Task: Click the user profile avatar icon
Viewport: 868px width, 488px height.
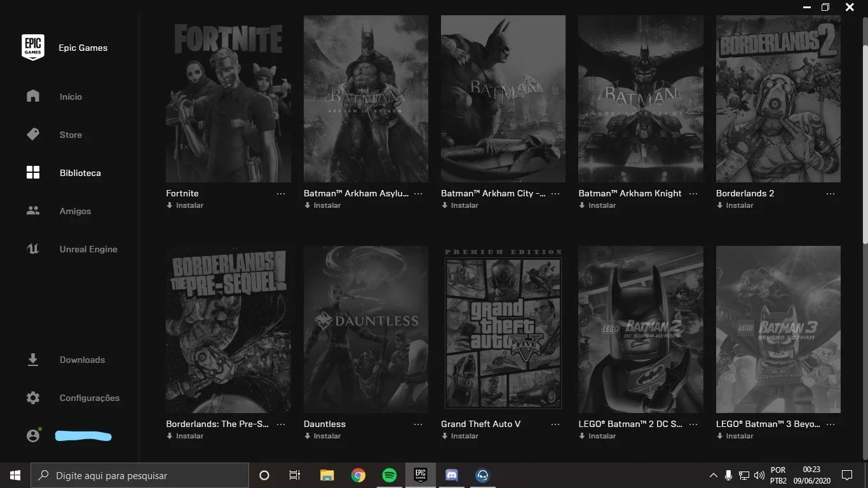Action: 34,436
